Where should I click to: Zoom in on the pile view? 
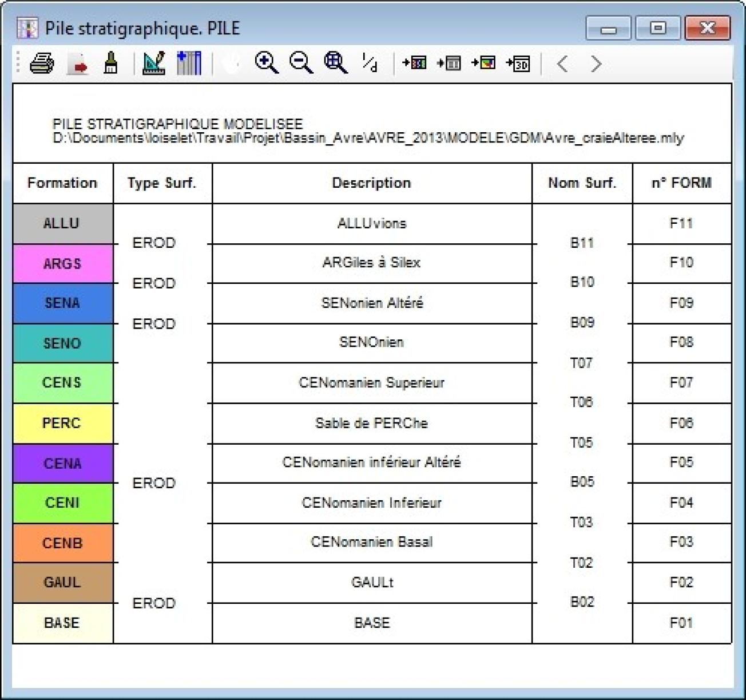pos(267,64)
